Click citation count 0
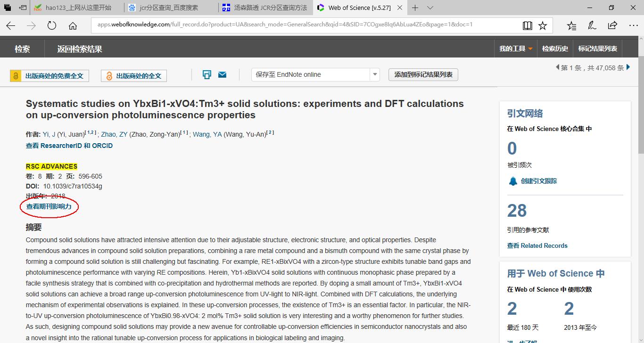Image resolution: width=644 pixels, height=343 pixels. click(512, 148)
